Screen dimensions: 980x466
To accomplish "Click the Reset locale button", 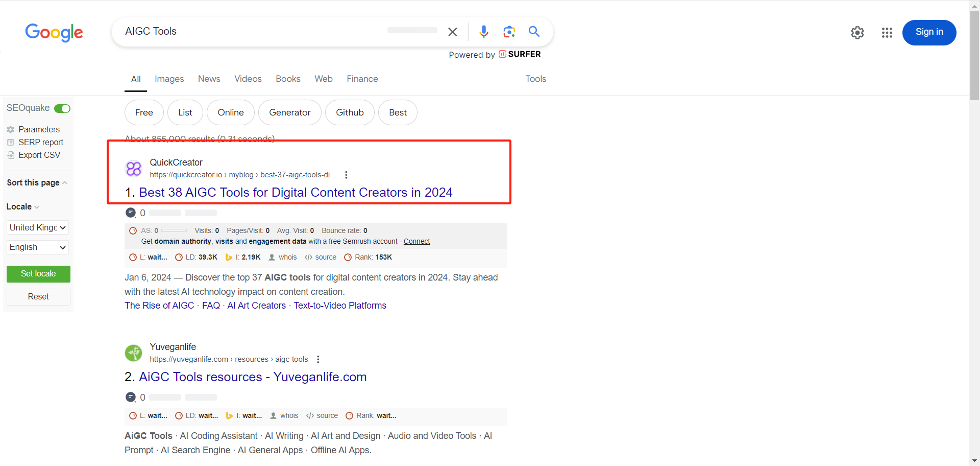I will [x=38, y=297].
